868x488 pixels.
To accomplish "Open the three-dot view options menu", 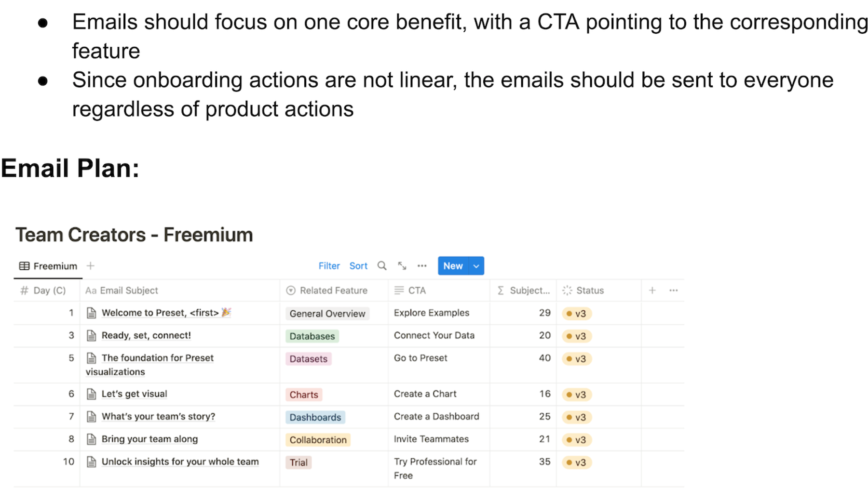I will click(x=422, y=266).
